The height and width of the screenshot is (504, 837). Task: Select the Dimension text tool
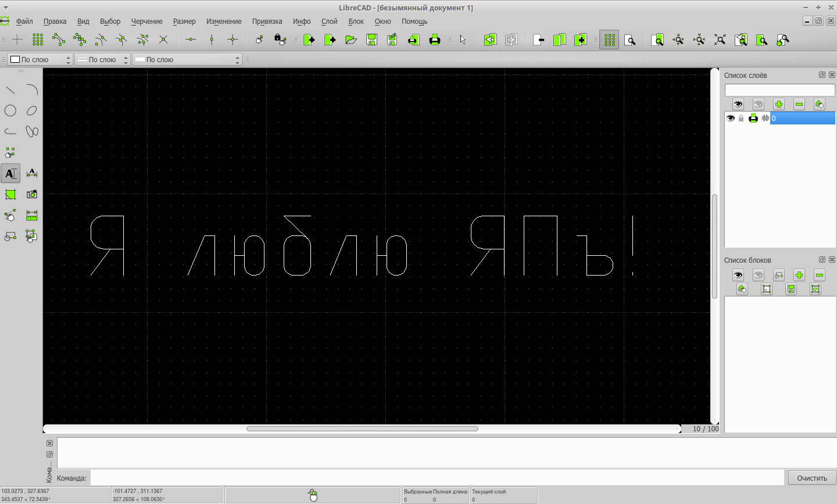pyautogui.click(x=32, y=173)
